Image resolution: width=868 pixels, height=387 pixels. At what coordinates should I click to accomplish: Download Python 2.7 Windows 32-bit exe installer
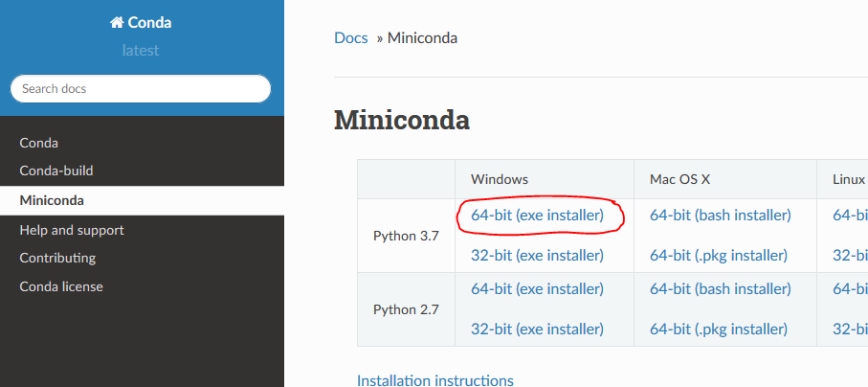coord(537,330)
